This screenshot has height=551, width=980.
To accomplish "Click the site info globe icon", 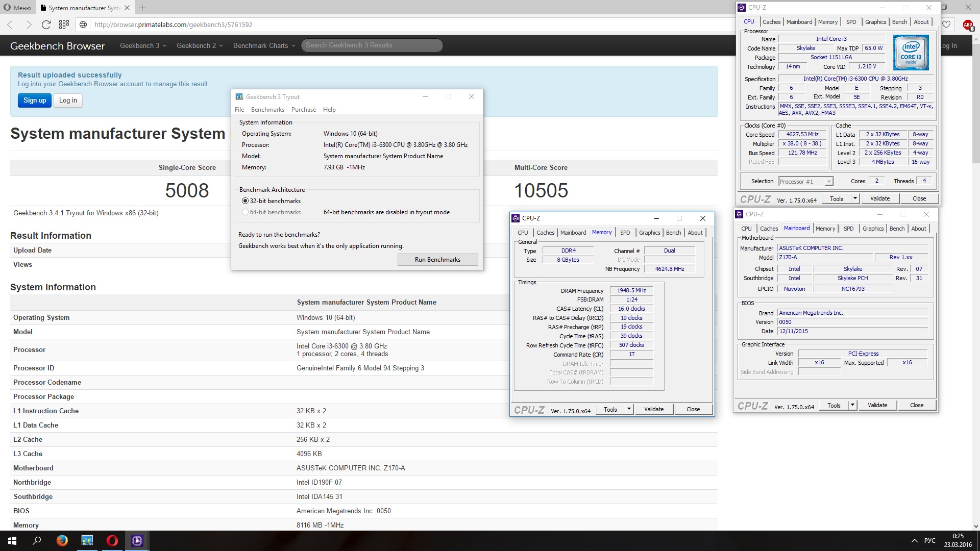I will pos(83,24).
